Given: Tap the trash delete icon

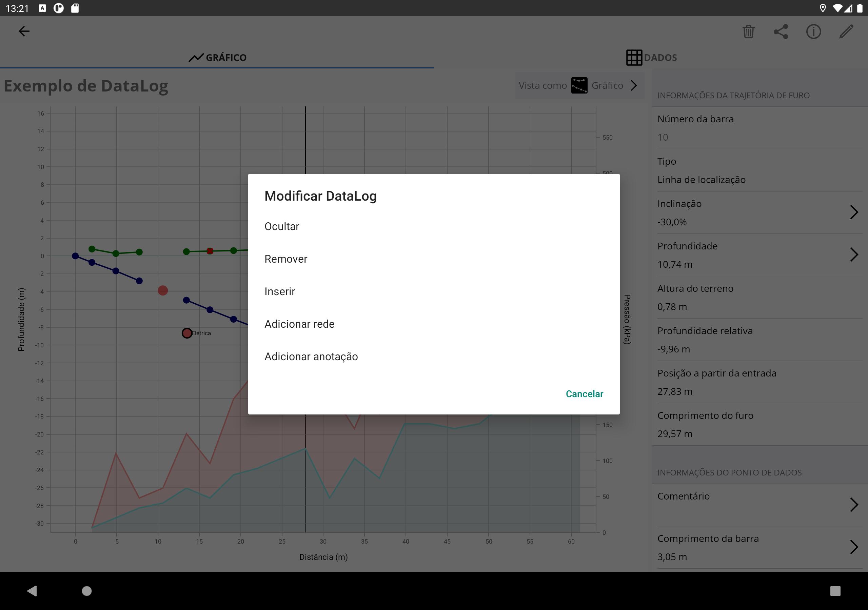Looking at the screenshot, I should coord(748,32).
